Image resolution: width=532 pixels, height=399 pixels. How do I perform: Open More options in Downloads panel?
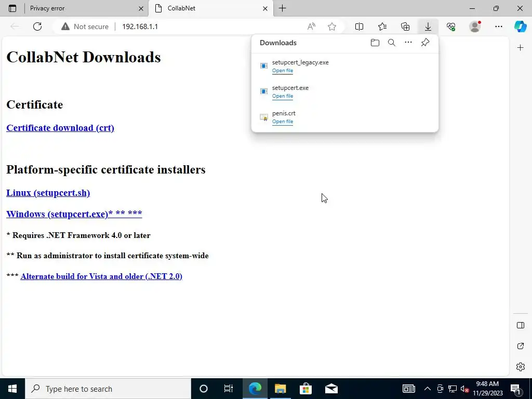[408, 43]
